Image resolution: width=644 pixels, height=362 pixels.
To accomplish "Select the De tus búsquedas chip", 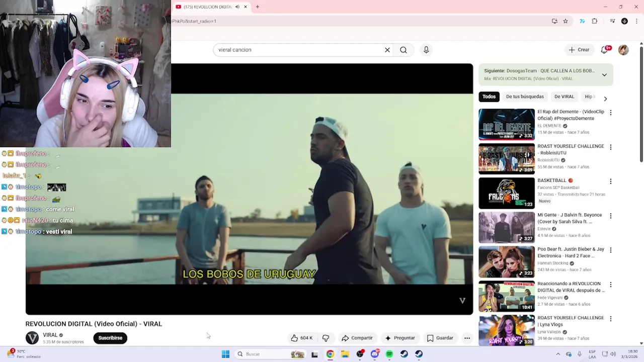I will click(525, 97).
